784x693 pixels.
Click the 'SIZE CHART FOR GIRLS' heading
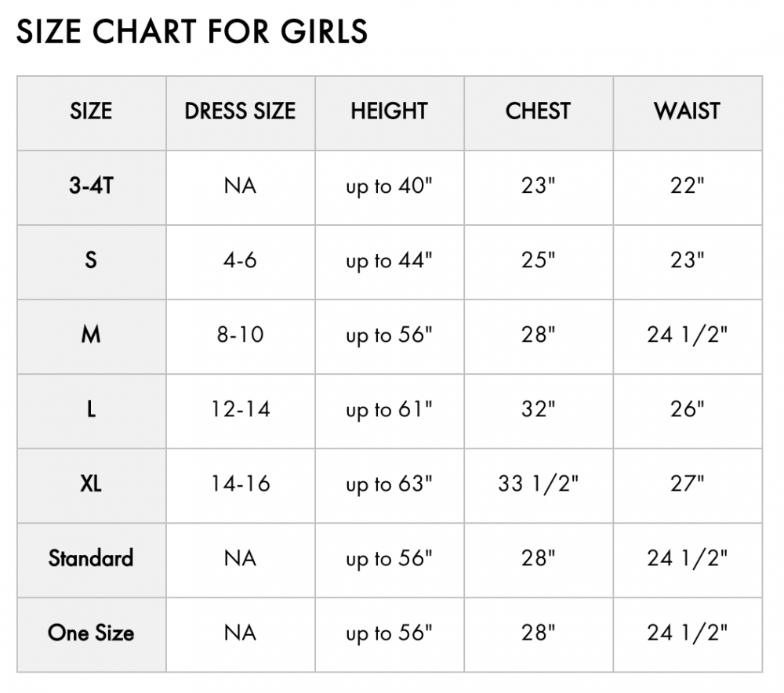pos(193,31)
